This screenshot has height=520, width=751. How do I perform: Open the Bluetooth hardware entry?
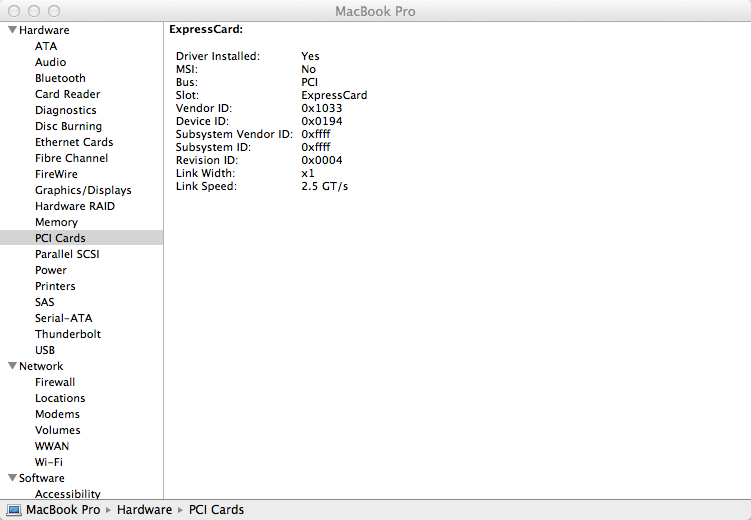click(x=60, y=78)
